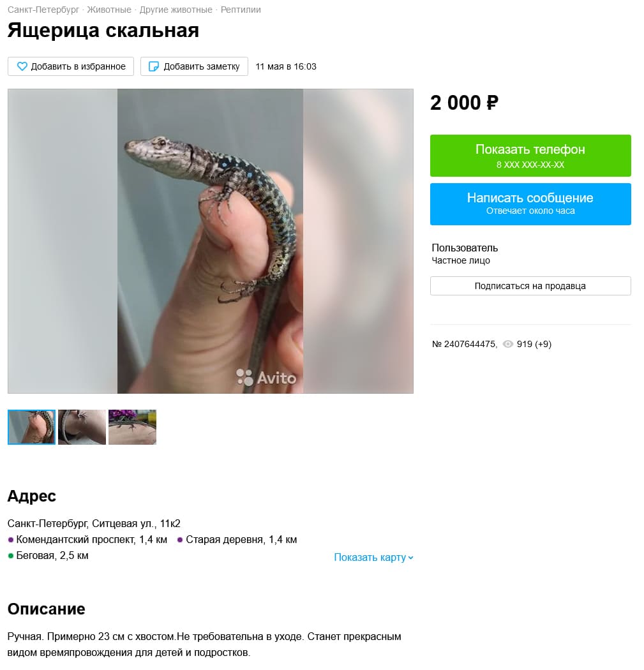The image size is (644, 670).
Task: Click the purple Комендантский проспект metro dot
Action: point(11,540)
